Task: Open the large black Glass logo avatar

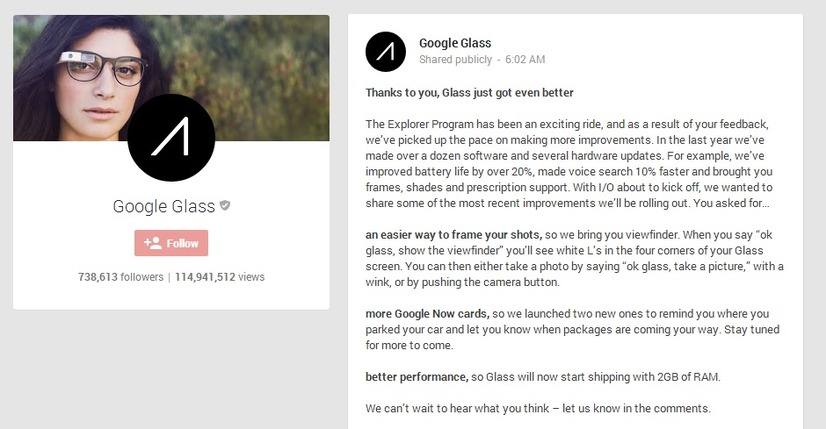Action: click(x=171, y=138)
